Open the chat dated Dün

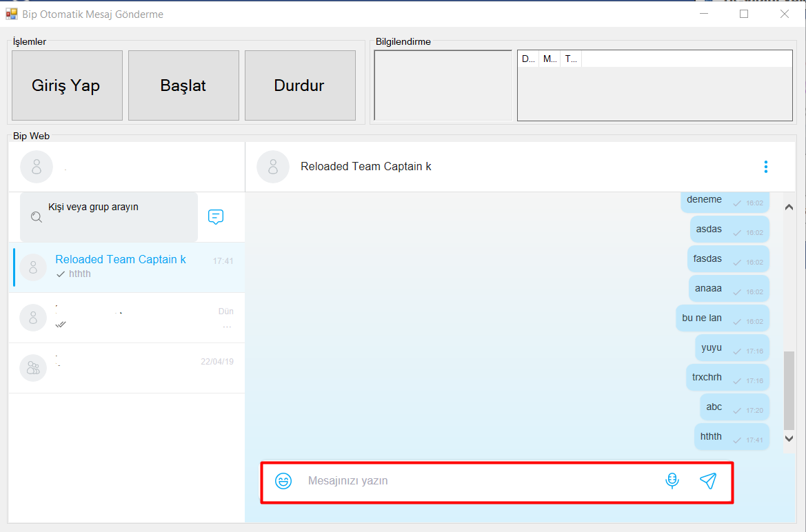[127, 318]
